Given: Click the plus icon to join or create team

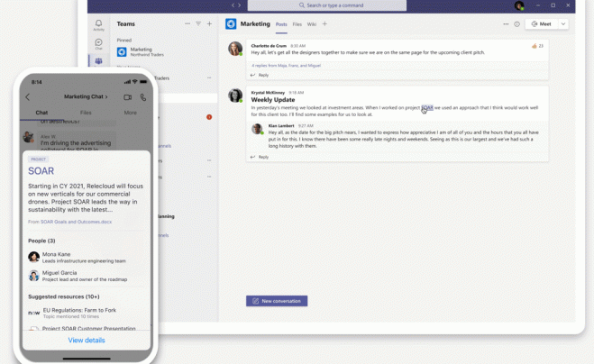Looking at the screenshot, I should (209, 23).
